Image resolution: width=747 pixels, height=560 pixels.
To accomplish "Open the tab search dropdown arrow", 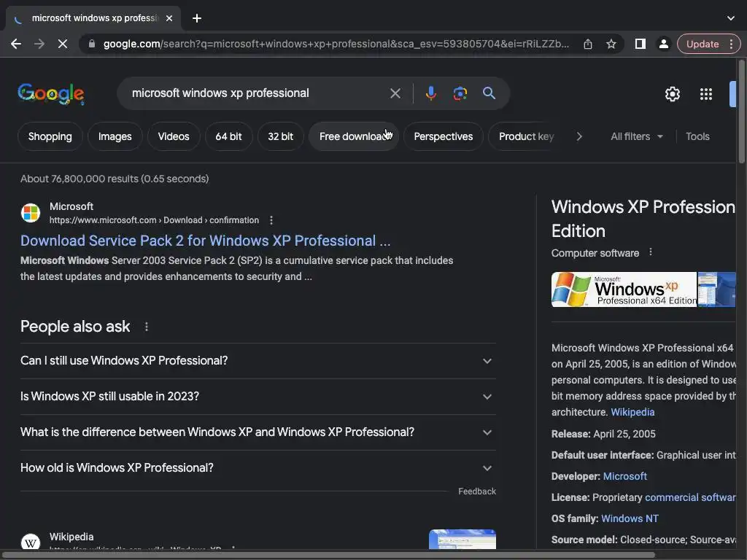I will pyautogui.click(x=731, y=18).
